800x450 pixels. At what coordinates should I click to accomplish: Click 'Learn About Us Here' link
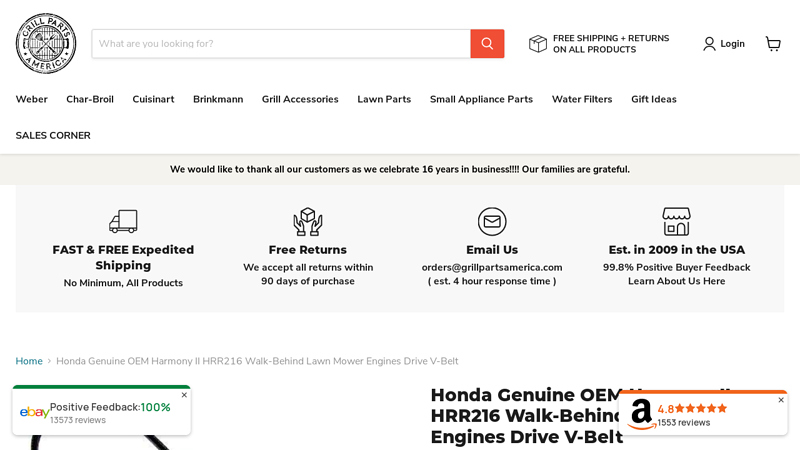point(677,281)
